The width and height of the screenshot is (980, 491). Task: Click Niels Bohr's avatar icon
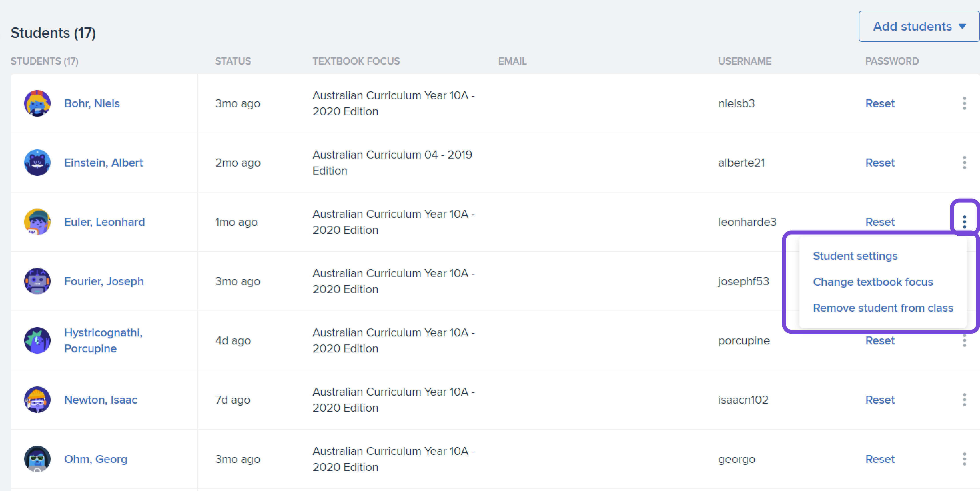tap(37, 103)
